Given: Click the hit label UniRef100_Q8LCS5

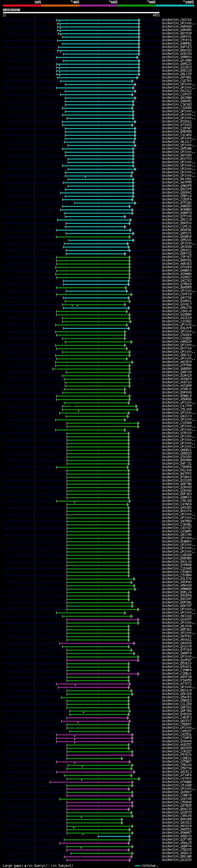Looking at the screenshot, I should click(177, 74).
